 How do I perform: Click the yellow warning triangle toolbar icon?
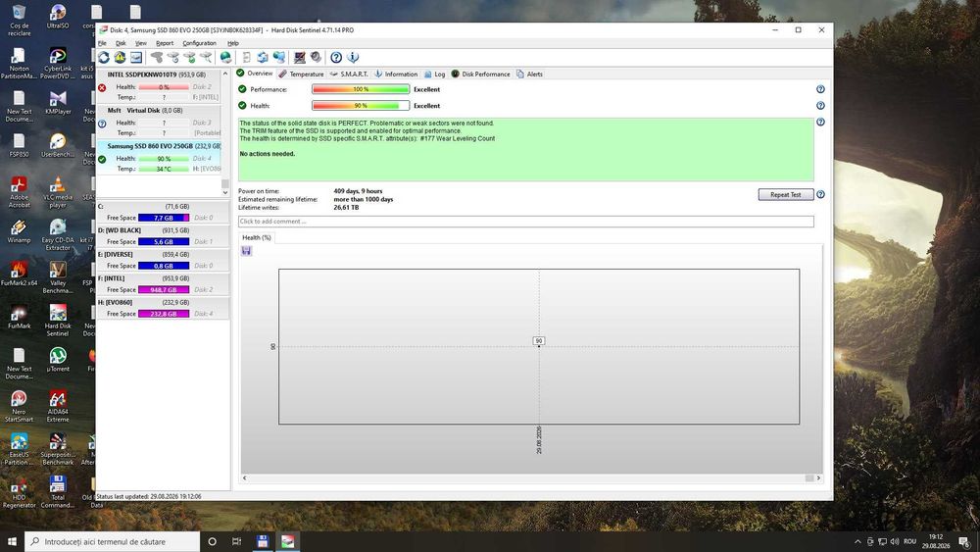point(120,58)
